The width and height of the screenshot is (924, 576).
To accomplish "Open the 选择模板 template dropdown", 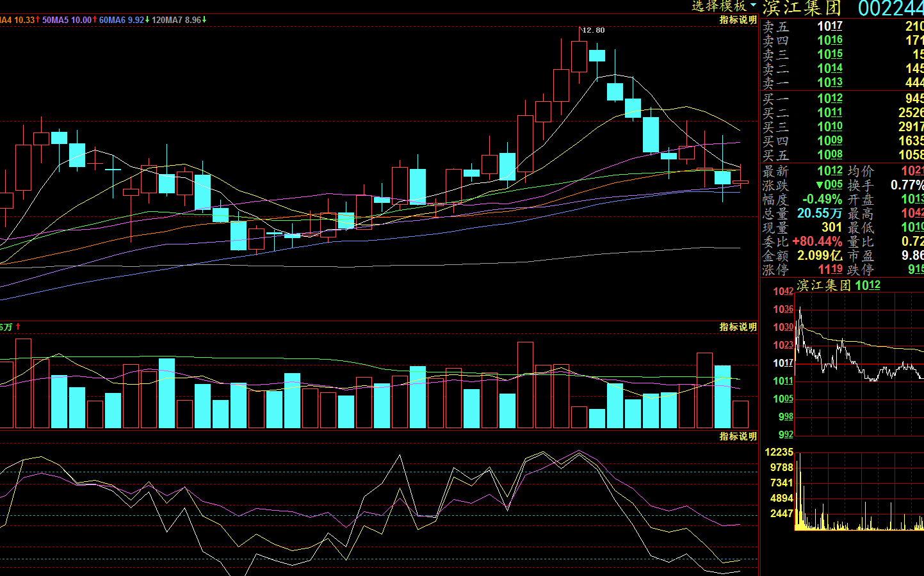I will (724, 6).
